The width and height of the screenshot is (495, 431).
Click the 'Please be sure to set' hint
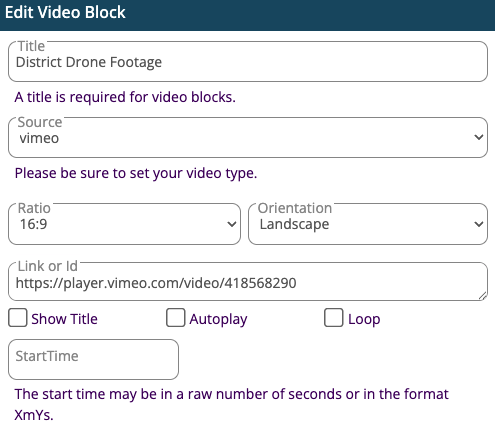coord(136,173)
